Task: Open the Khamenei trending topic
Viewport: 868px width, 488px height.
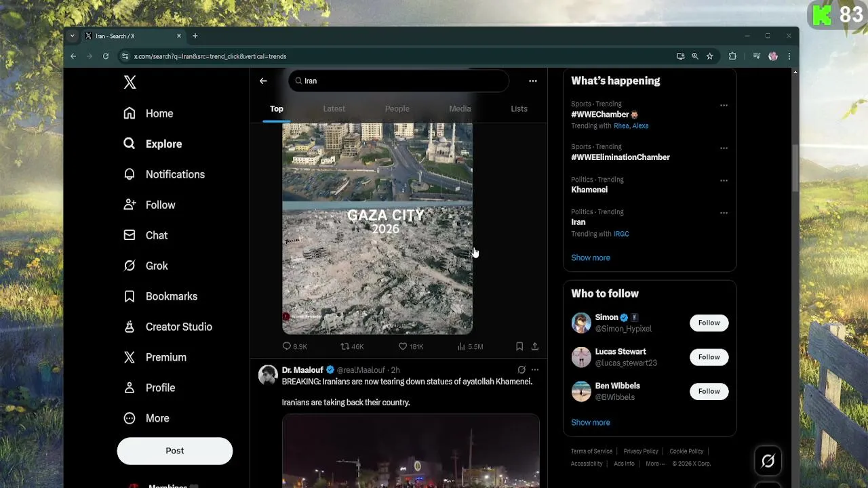Action: [589, 190]
